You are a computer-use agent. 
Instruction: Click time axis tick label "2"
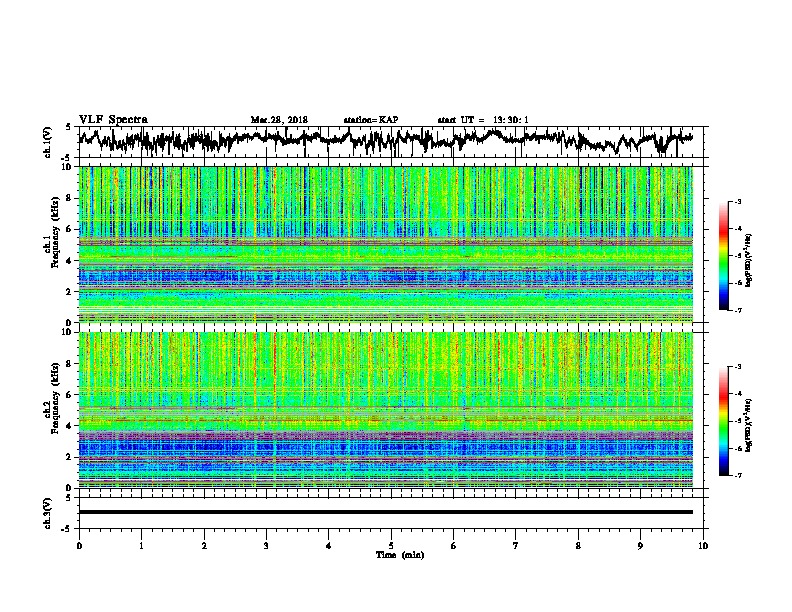click(x=204, y=545)
